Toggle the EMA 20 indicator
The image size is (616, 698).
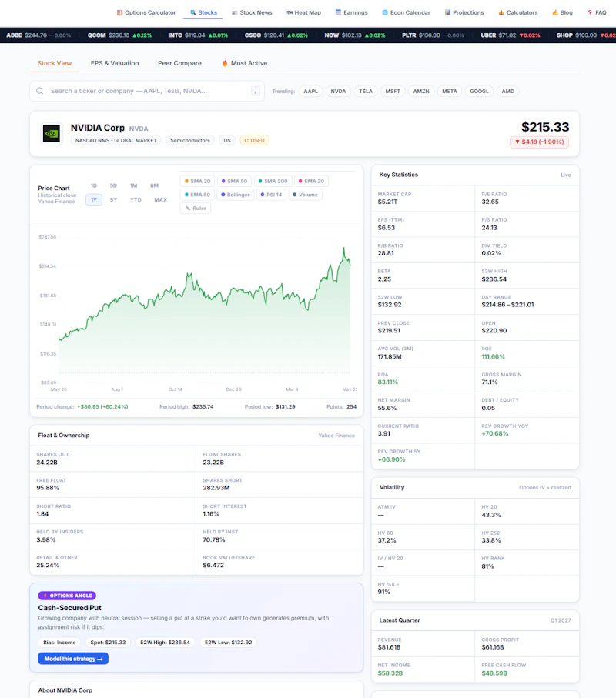311,181
